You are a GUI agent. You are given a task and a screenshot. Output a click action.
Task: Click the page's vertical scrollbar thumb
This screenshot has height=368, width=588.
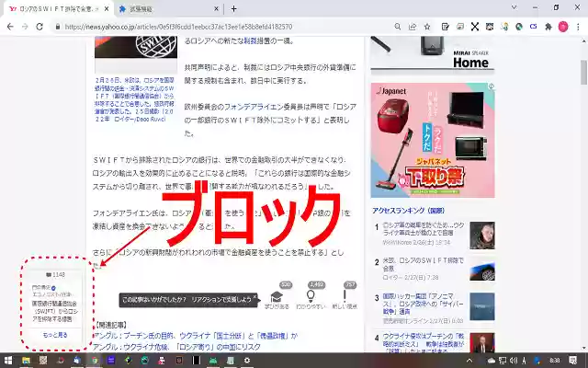583,72
